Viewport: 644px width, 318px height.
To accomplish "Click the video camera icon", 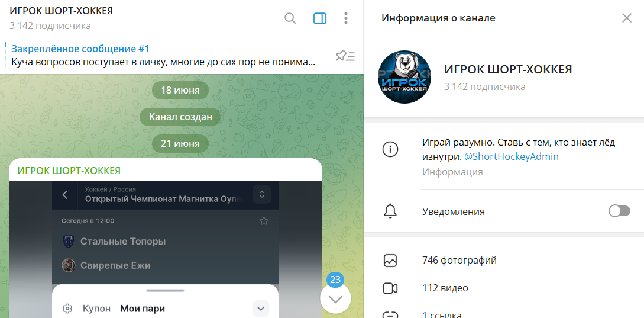I will (390, 288).
